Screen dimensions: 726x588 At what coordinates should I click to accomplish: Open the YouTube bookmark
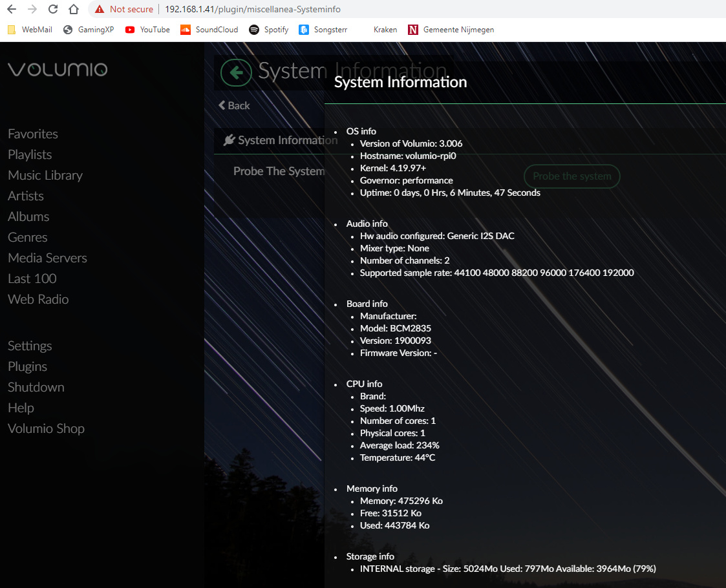click(147, 30)
